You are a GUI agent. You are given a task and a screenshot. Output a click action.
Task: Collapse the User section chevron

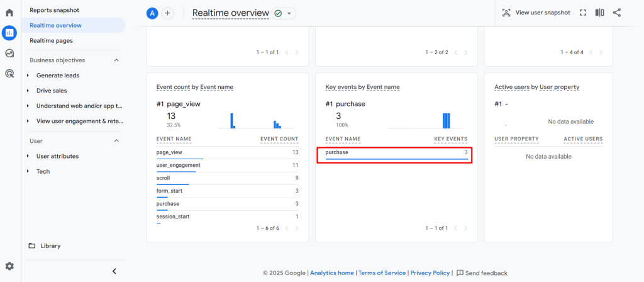coord(116,141)
